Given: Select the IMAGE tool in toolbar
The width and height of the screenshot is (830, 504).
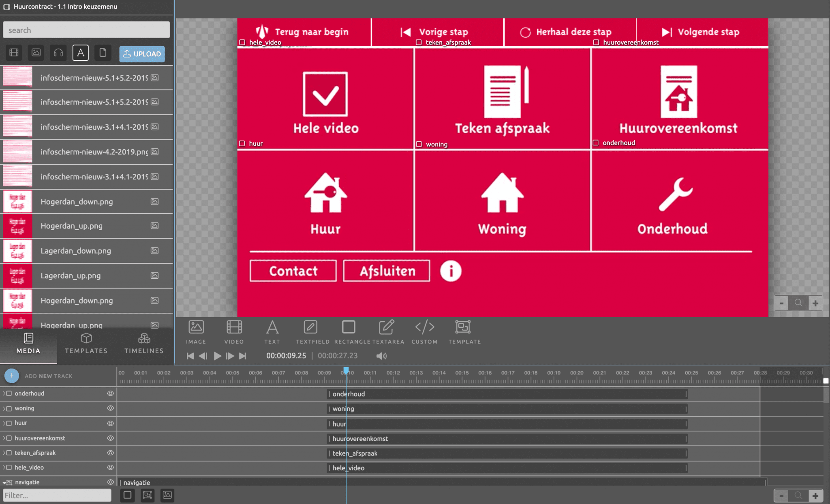Looking at the screenshot, I should click(x=196, y=331).
